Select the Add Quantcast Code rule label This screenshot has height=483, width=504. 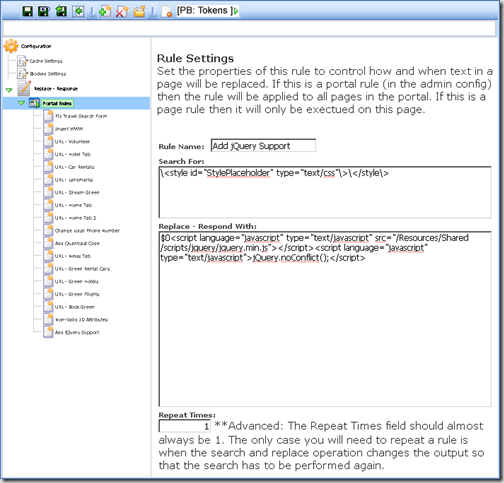[77, 243]
